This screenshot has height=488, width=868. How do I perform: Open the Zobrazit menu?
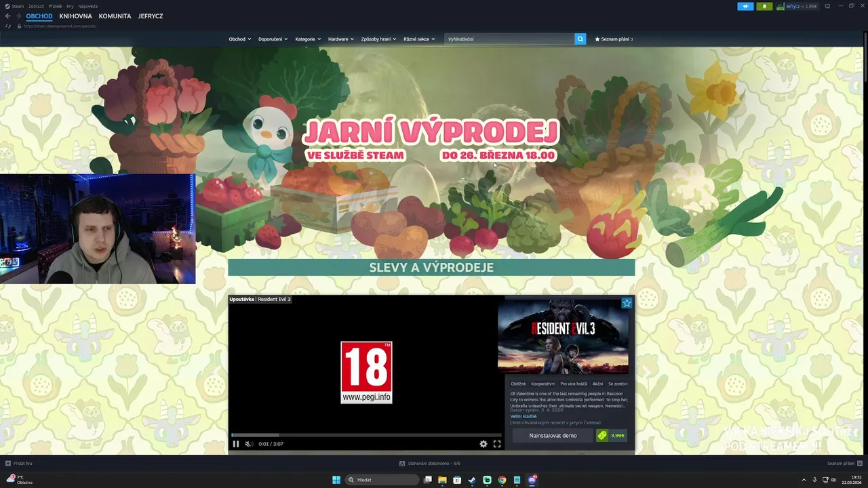pos(37,6)
